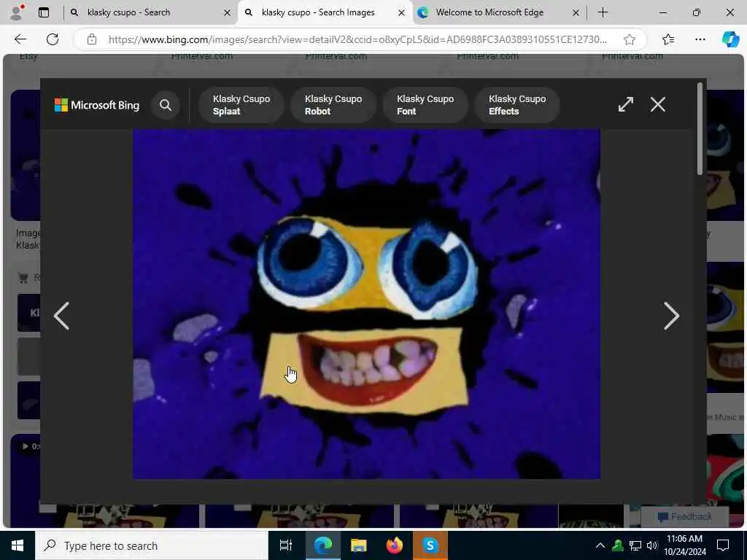Add this page to favorites star

630,39
